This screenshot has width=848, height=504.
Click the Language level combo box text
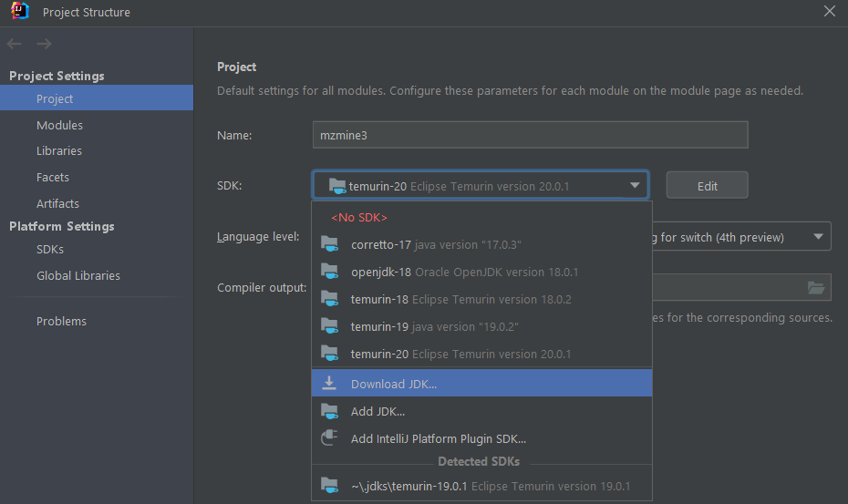(718, 237)
